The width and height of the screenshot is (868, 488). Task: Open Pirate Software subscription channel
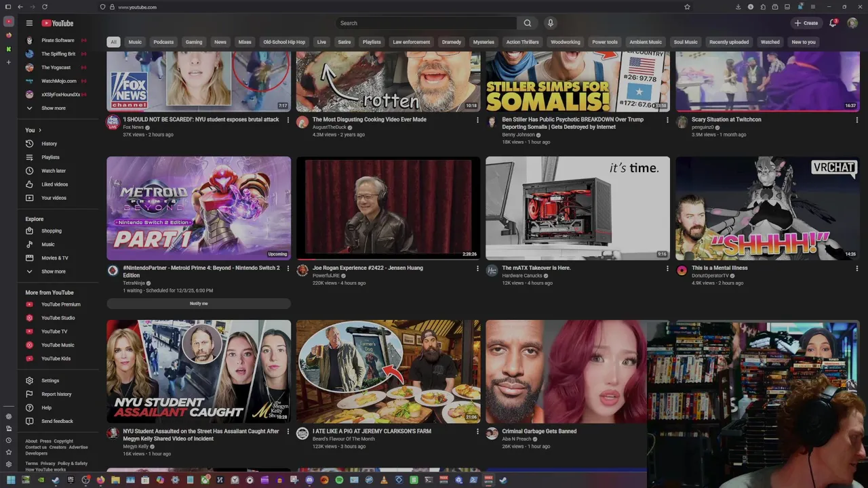pos(57,41)
